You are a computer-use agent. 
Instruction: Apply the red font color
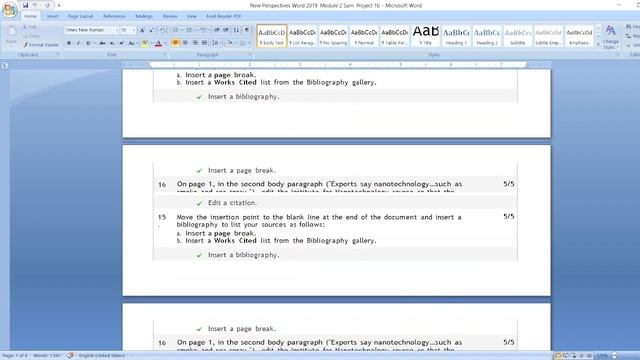click(158, 43)
